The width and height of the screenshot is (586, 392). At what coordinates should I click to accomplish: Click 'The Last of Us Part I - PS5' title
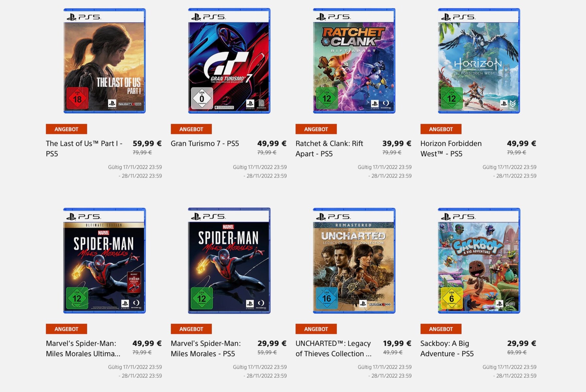84,148
